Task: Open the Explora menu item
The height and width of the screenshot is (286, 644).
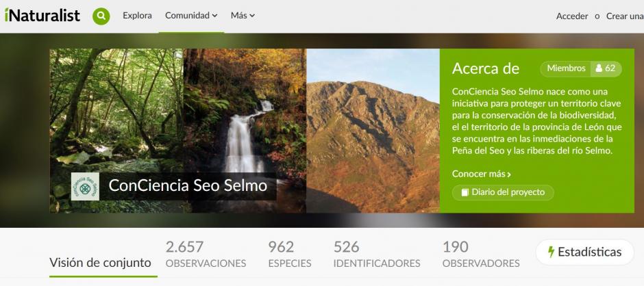Action: point(137,16)
